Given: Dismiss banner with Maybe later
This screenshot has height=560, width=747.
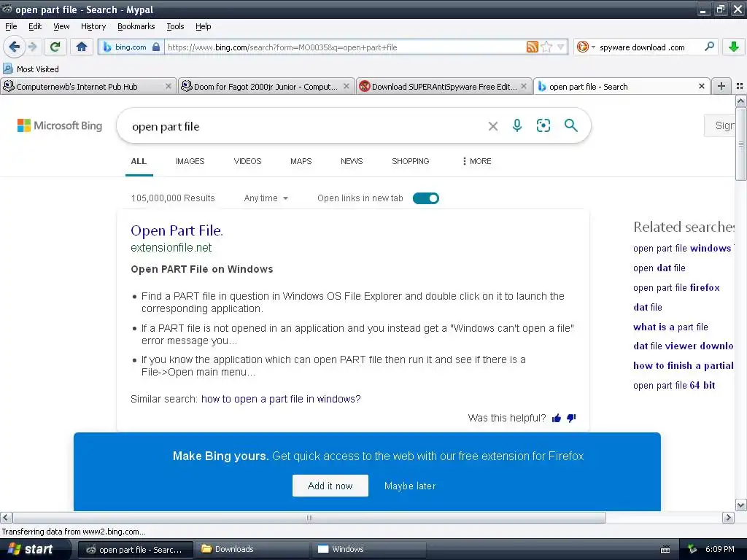Looking at the screenshot, I should [410, 486].
